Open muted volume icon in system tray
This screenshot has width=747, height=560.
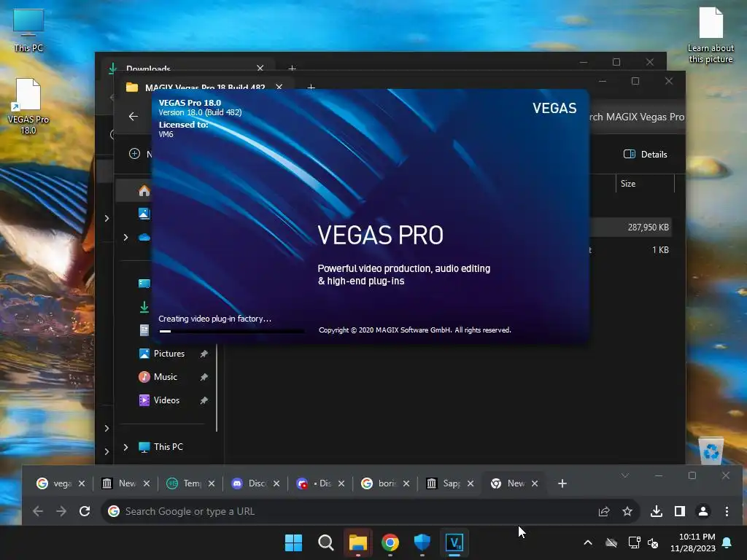coord(653,542)
